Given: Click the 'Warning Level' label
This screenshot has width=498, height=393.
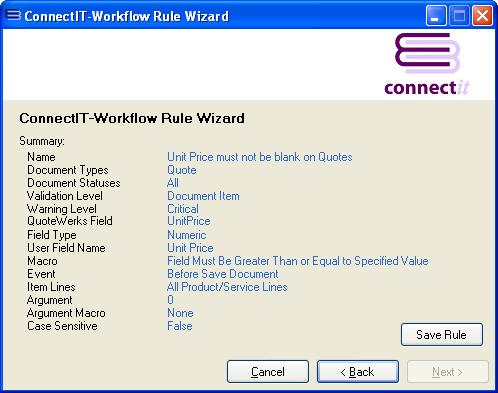Looking at the screenshot, I should pyautogui.click(x=62, y=209).
